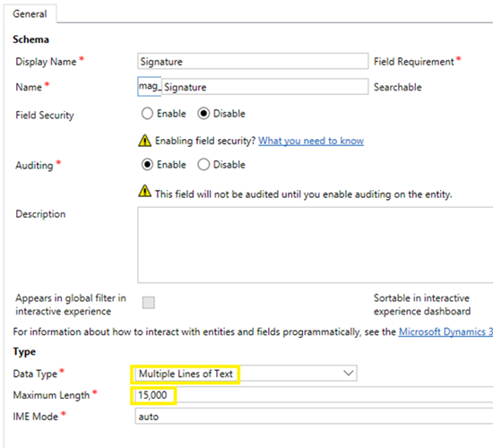
Task: Click the Display Name input field
Action: [x=253, y=61]
